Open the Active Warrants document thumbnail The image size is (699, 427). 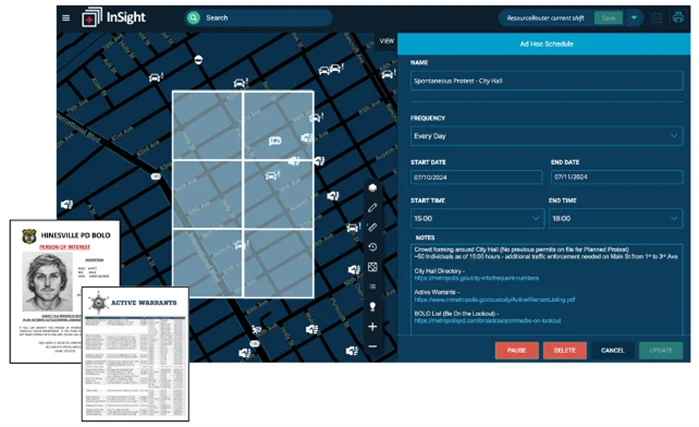[x=136, y=354]
